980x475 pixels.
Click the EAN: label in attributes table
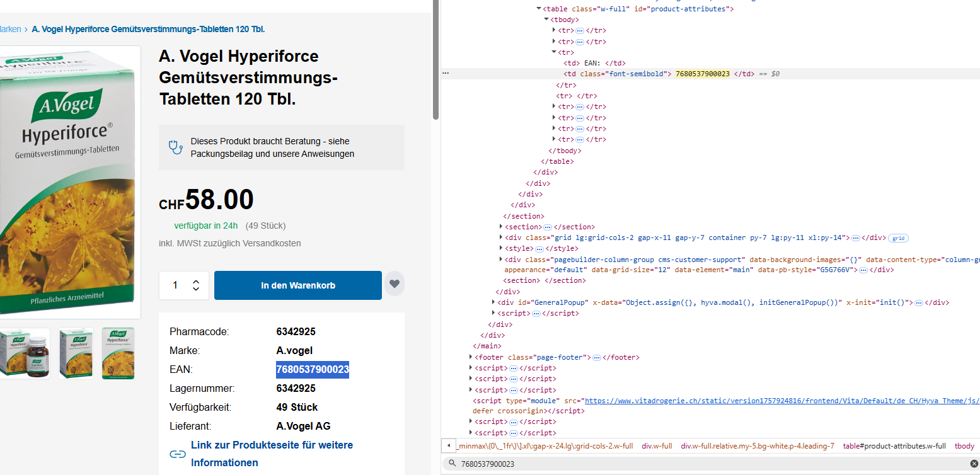pos(181,369)
